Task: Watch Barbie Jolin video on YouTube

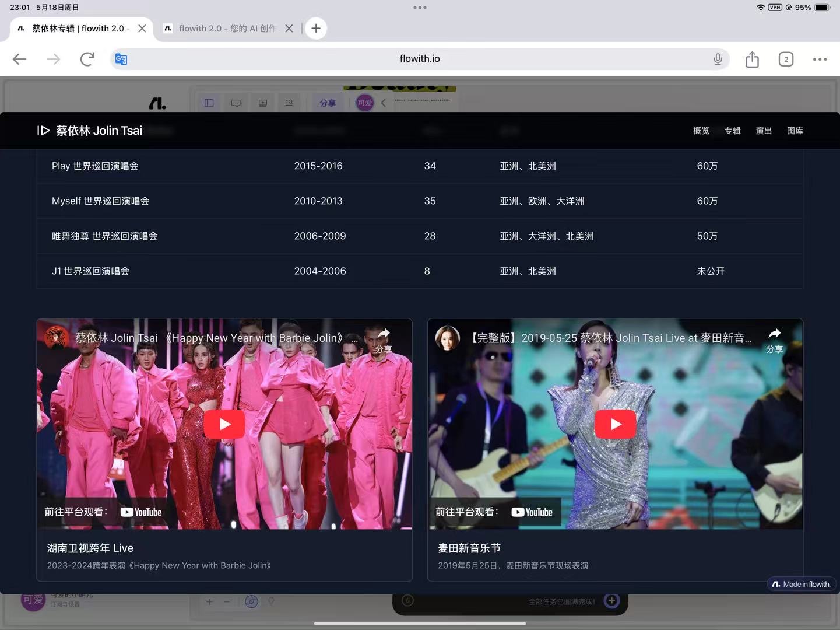Action: [103, 512]
